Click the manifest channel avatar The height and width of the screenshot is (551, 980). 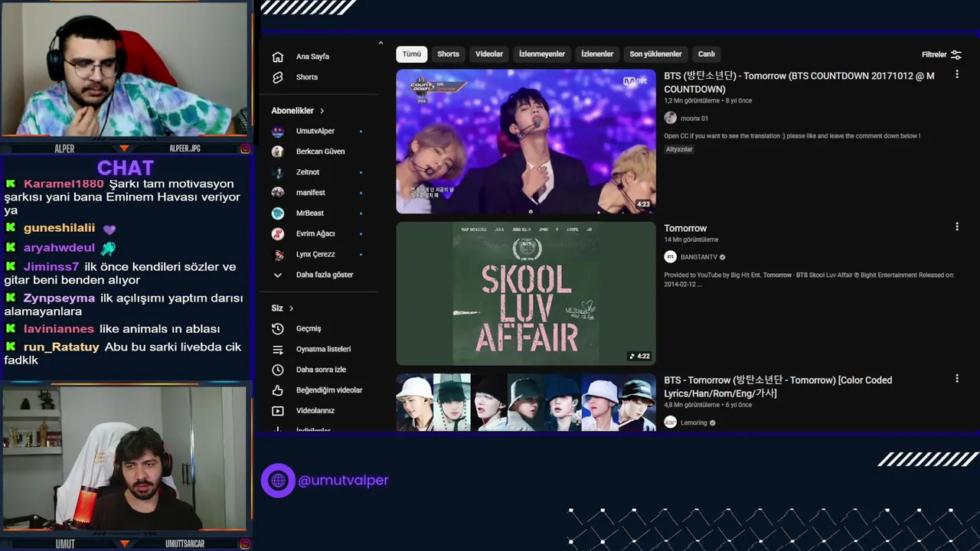click(x=278, y=193)
